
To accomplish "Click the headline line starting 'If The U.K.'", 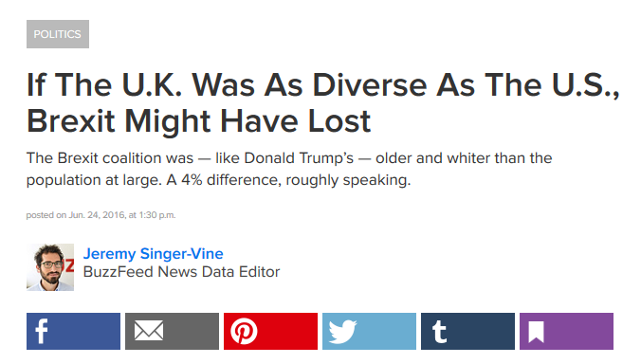I will (x=323, y=85).
